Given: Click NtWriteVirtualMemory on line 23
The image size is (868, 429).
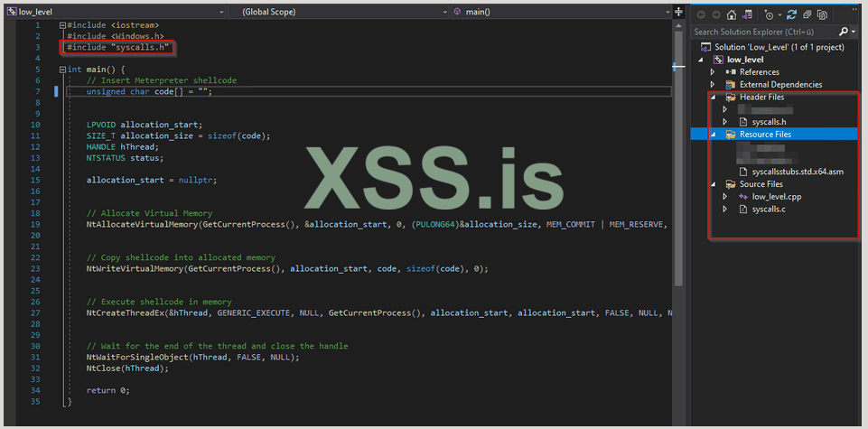Looking at the screenshot, I should click(135, 268).
